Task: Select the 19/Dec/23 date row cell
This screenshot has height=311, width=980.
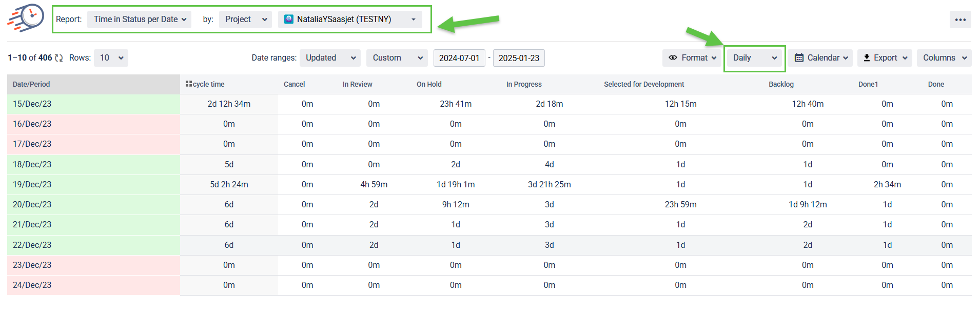Action: pyautogui.click(x=32, y=184)
